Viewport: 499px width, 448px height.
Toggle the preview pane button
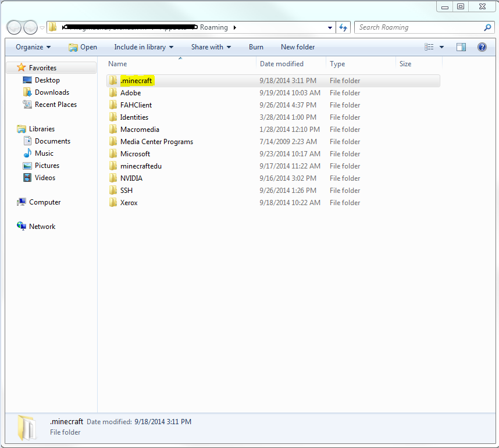[x=461, y=47]
